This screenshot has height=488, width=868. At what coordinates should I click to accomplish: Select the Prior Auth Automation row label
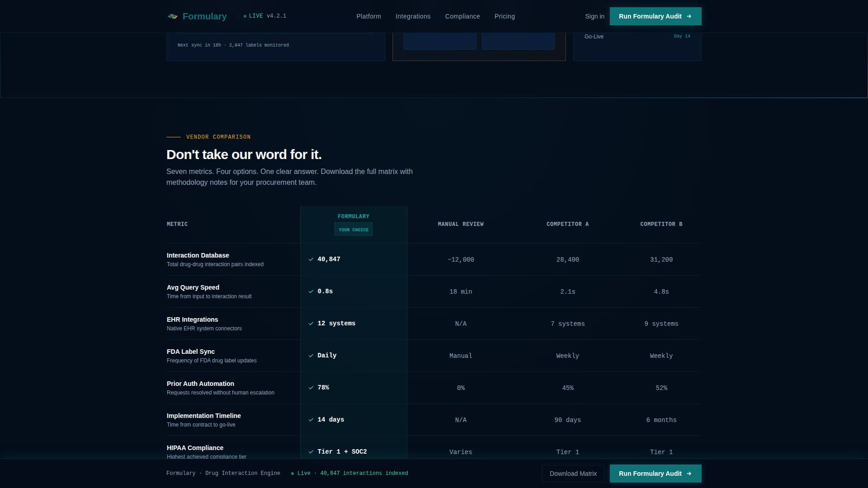[x=200, y=384]
